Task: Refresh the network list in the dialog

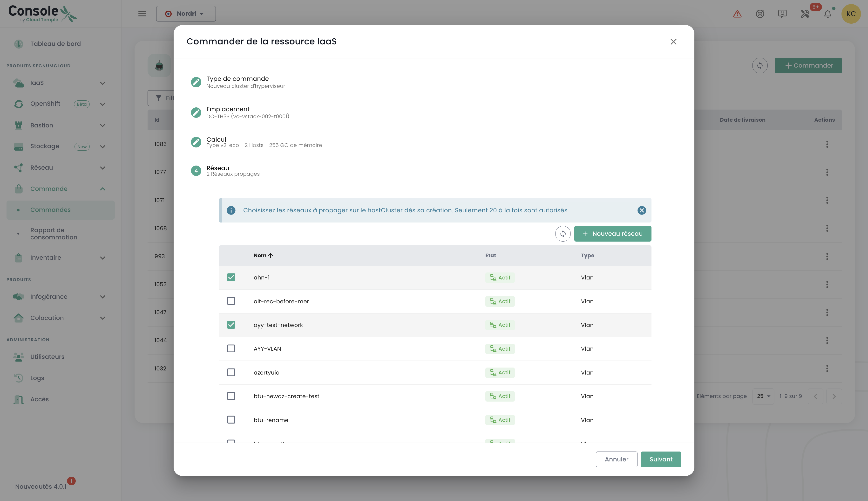Action: point(563,234)
